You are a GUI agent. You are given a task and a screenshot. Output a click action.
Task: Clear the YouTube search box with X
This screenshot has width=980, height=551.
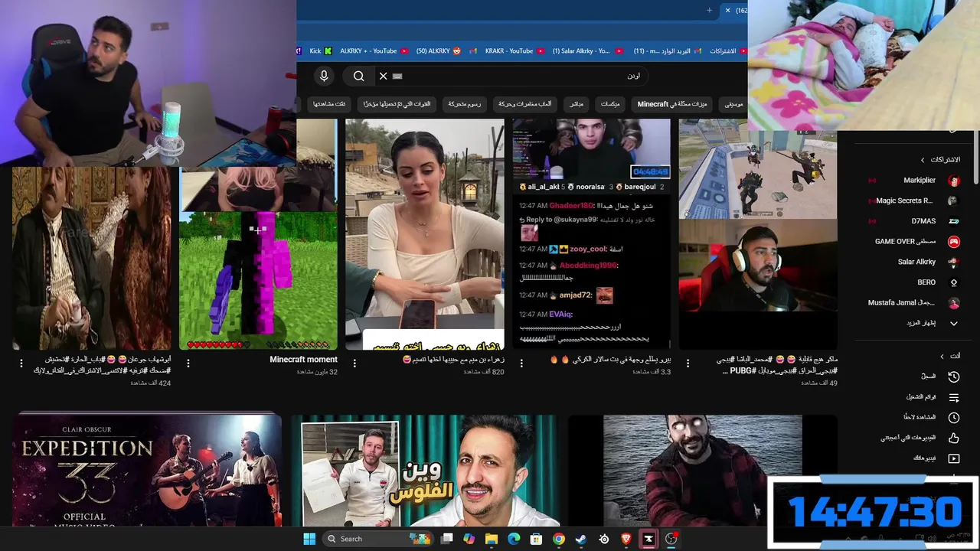(x=383, y=76)
